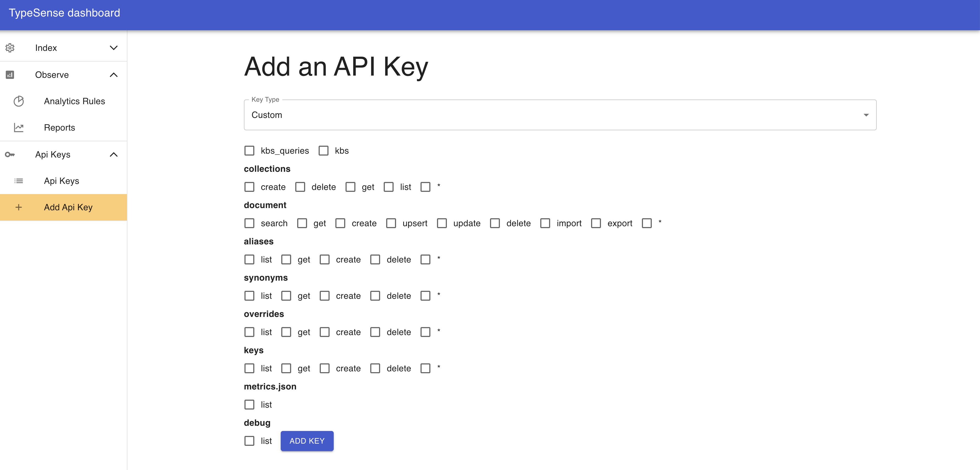Click the Api Keys list icon

point(19,181)
